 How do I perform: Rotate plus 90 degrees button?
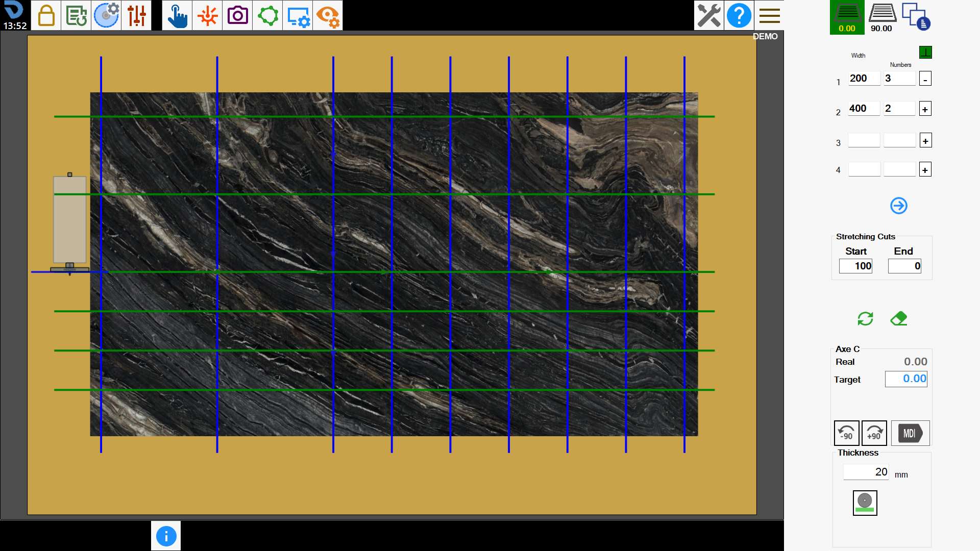tap(874, 433)
